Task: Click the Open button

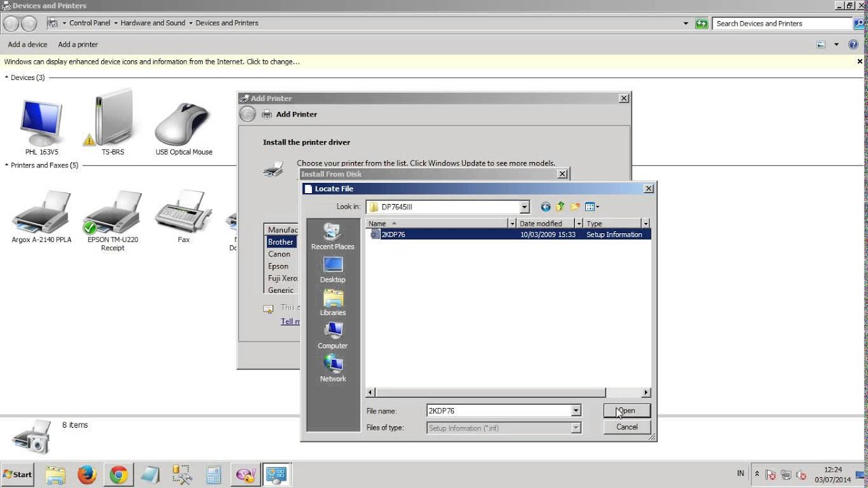Action: [627, 411]
